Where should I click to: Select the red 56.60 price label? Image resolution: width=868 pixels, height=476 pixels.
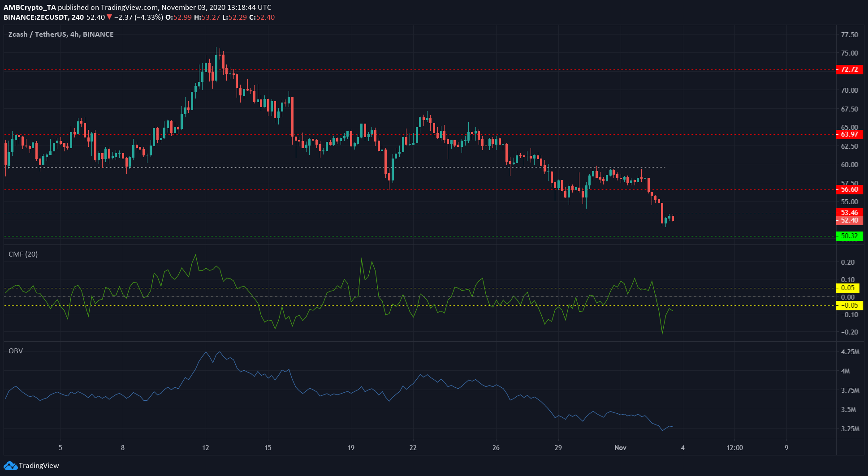point(849,189)
